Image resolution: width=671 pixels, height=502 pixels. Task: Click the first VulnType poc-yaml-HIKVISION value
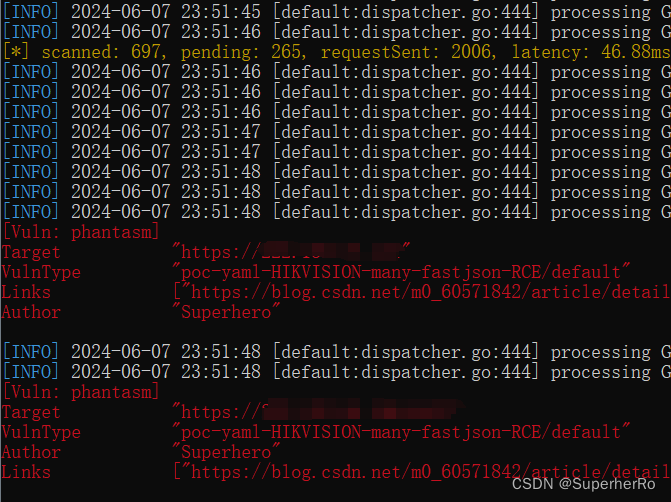tap(402, 272)
